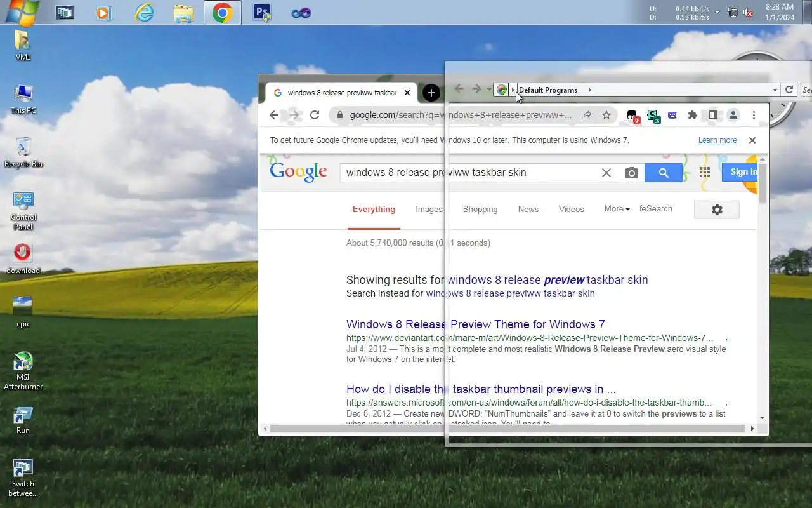The height and width of the screenshot is (508, 812).
Task: Expand the More search categories dropdown
Action: click(x=617, y=209)
